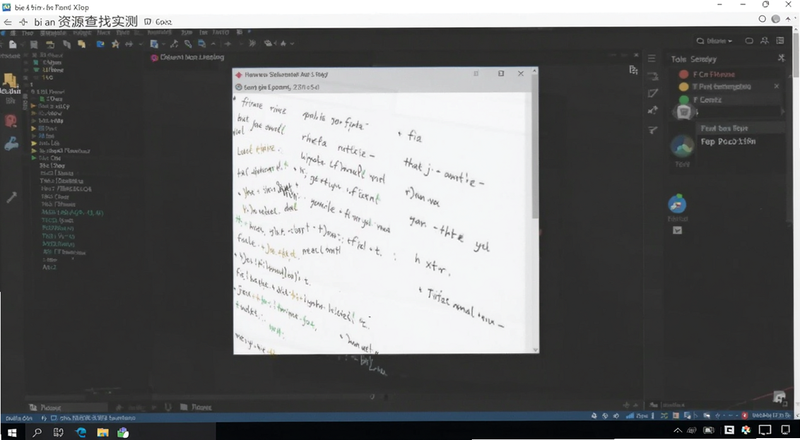Open the dropdown arrow after the blue document icon
Image resolution: width=800 pixels, height=440 pixels.
(163, 44)
